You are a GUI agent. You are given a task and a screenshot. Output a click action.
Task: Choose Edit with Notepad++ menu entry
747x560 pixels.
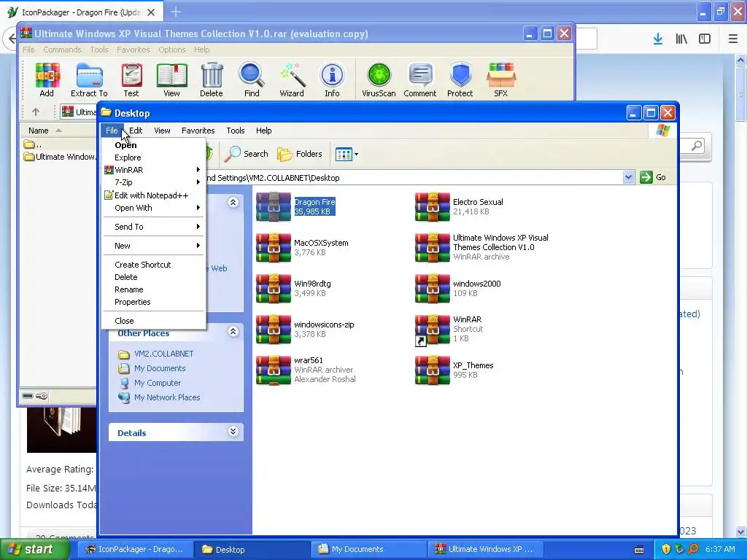153,195
